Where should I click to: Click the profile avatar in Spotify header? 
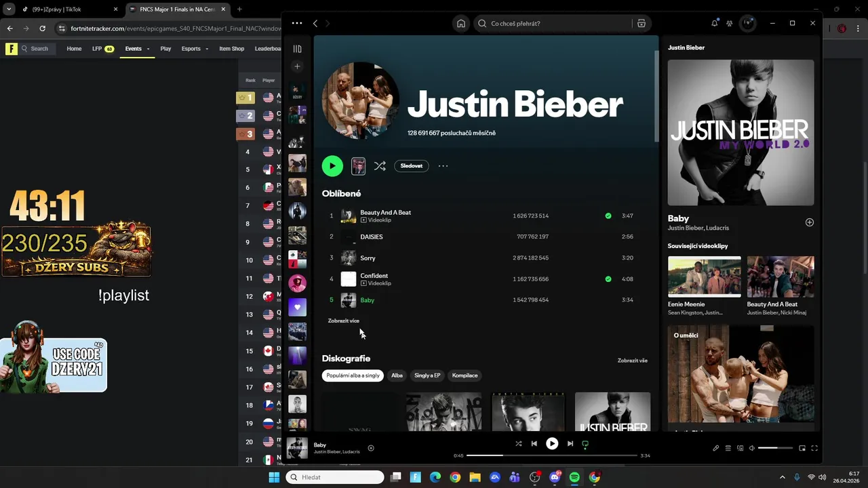pos(748,23)
